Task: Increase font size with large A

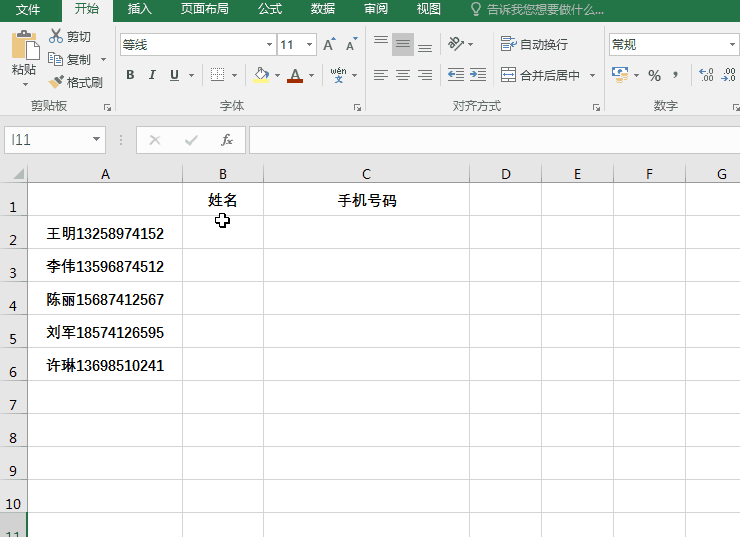Action: coord(329,45)
